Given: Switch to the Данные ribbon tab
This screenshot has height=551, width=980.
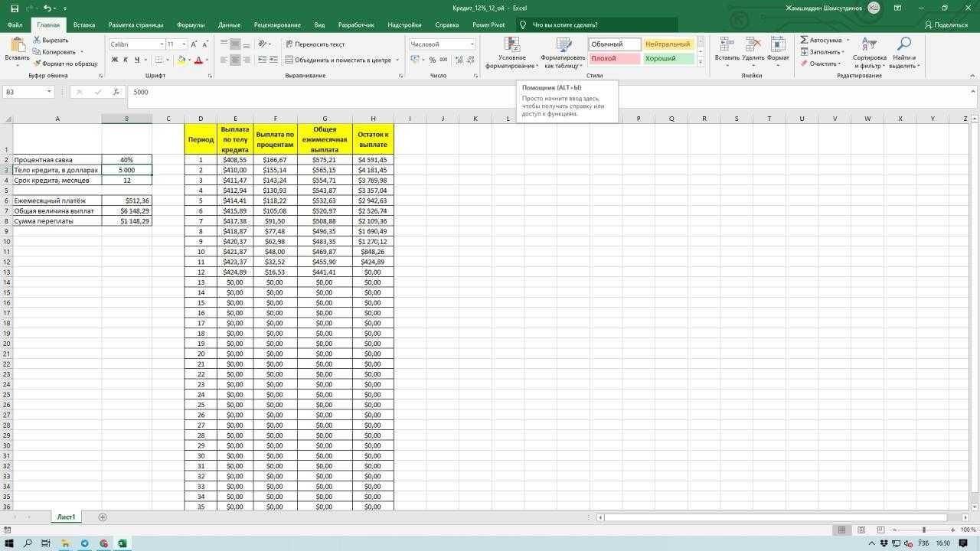Looking at the screenshot, I should click(x=229, y=24).
